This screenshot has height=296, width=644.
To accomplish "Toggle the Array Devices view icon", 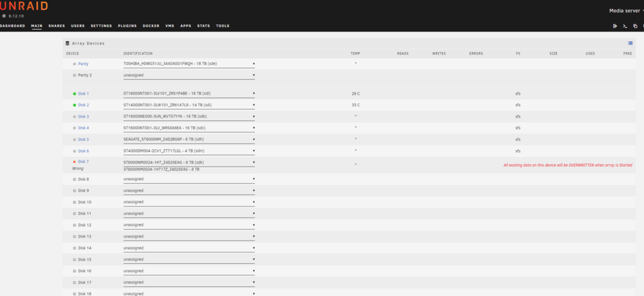I will click(630, 43).
